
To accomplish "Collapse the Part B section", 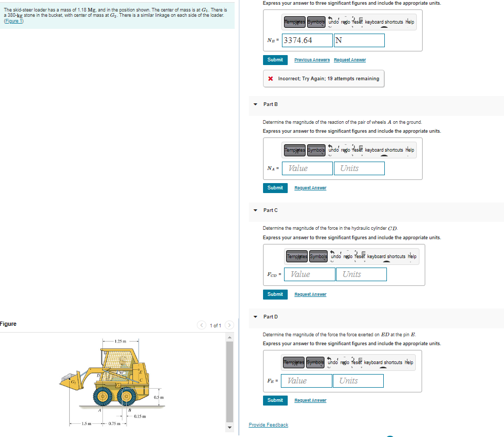I will coord(256,104).
